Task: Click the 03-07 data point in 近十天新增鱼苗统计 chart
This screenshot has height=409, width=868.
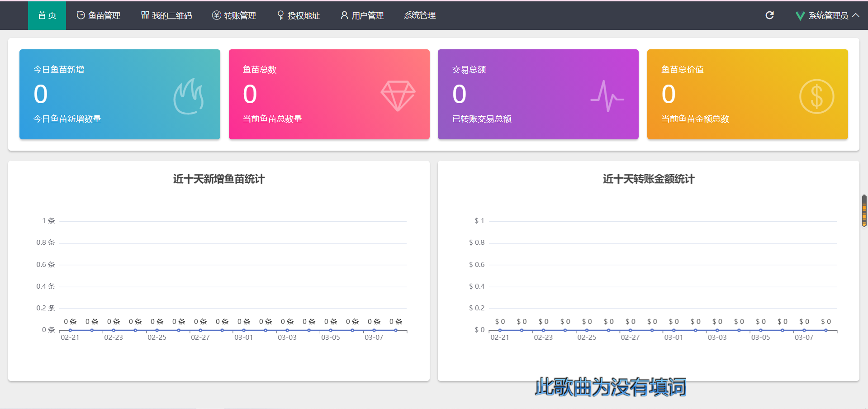Action: tap(374, 330)
